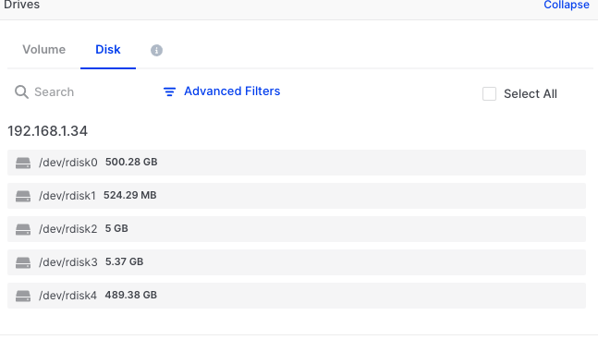Click the info icon beside Disk tab
Image resolution: width=598 pixels, height=364 pixels.
156,50
